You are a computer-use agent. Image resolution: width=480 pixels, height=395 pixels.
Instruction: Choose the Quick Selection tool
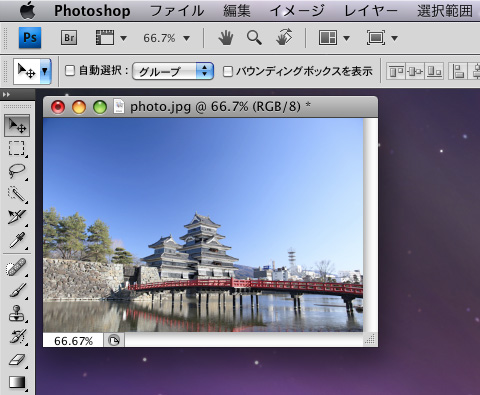tap(17, 194)
